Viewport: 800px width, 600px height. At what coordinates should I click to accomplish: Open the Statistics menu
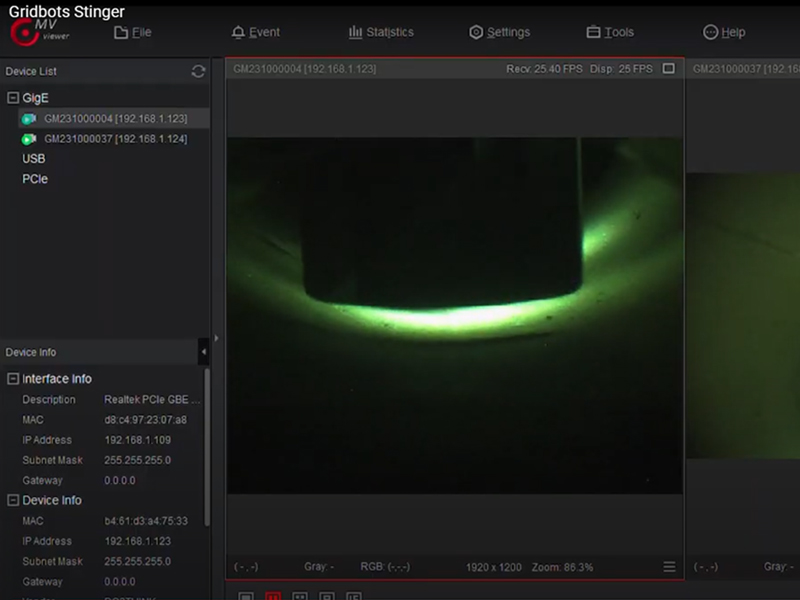381,32
